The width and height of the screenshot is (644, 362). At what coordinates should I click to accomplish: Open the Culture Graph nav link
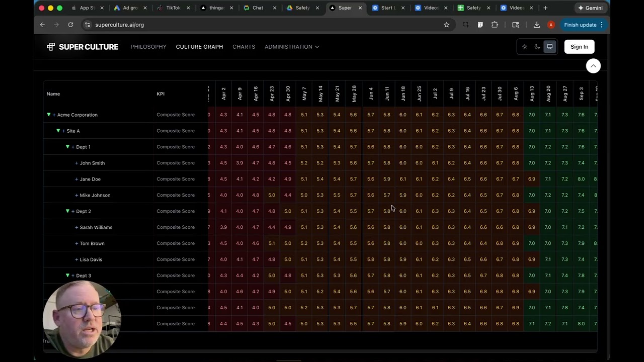pyautogui.click(x=199, y=47)
